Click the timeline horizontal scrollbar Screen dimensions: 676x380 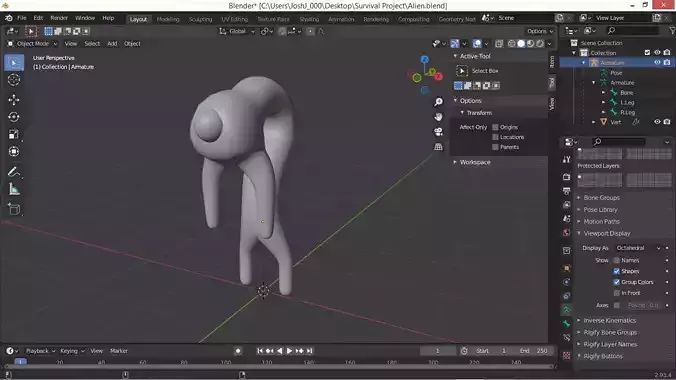[x=278, y=367]
